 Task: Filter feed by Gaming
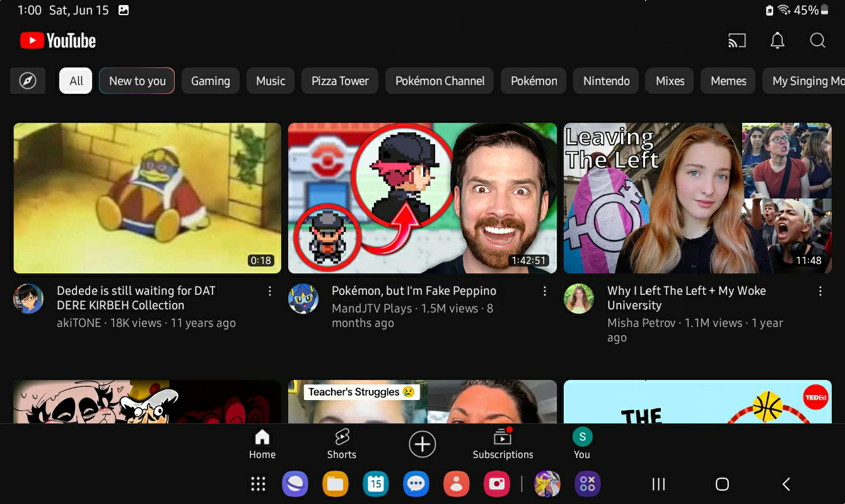click(x=211, y=81)
